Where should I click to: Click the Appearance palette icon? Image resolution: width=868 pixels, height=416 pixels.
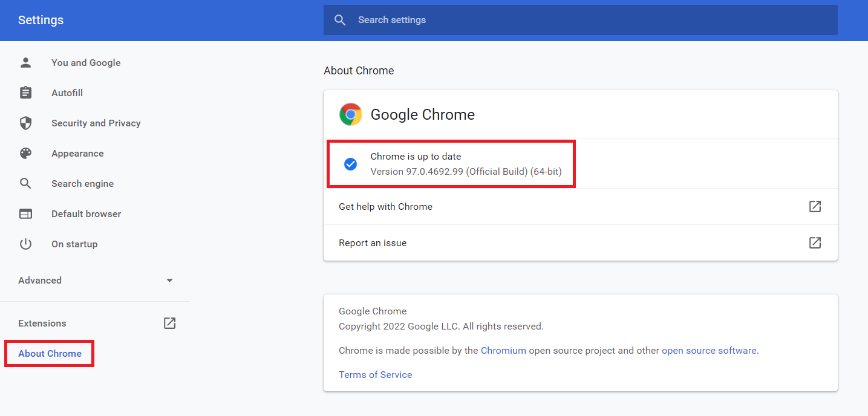tap(25, 153)
